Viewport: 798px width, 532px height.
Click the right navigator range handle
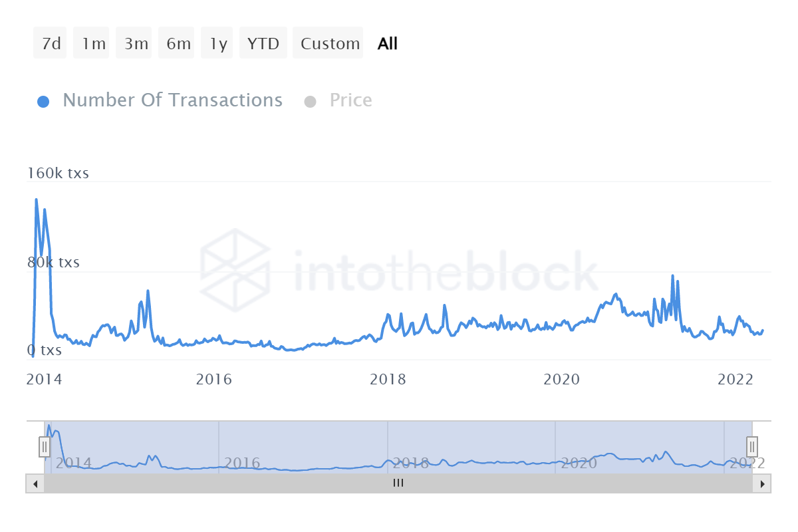click(751, 446)
